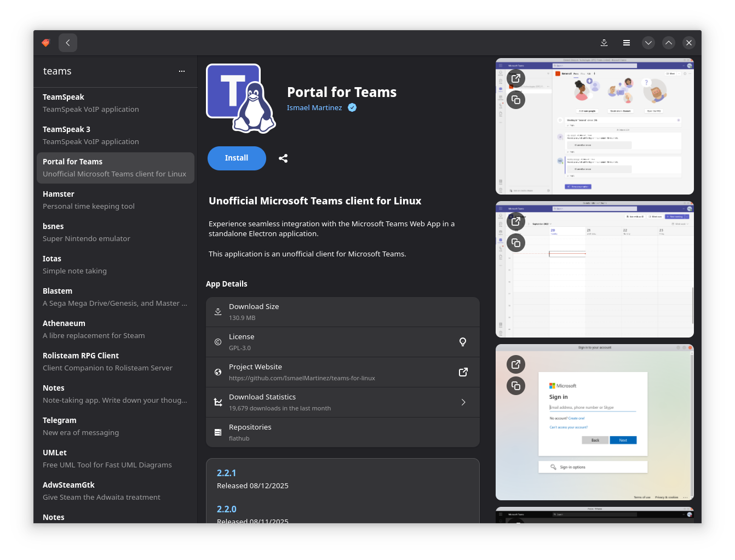This screenshot has width=735, height=560.
Task: Open the search options three-dot menu
Action: click(182, 71)
